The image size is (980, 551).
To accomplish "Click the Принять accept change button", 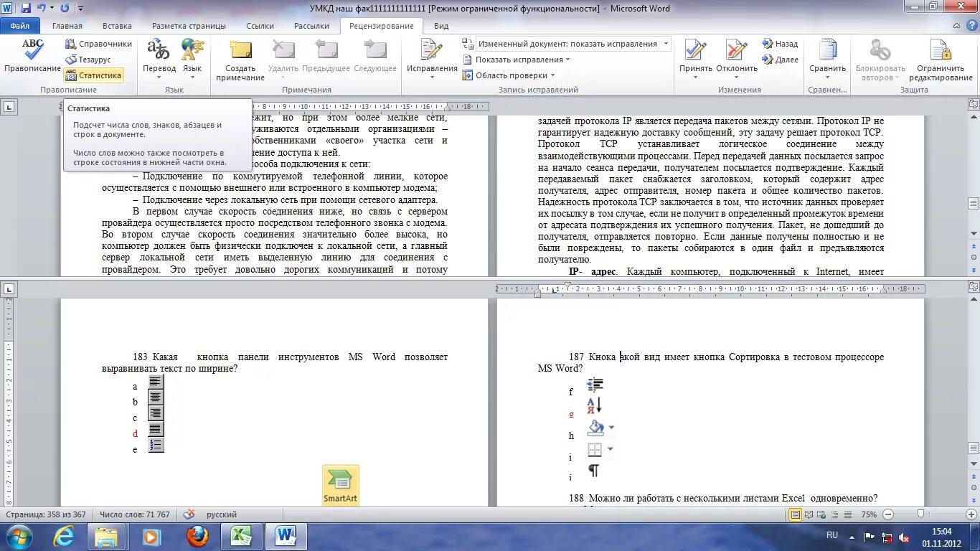I will 696,60.
